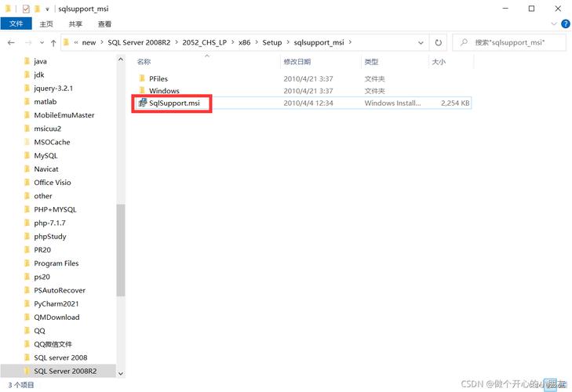
Task: Select the Windows folder in file list
Action: pos(164,91)
